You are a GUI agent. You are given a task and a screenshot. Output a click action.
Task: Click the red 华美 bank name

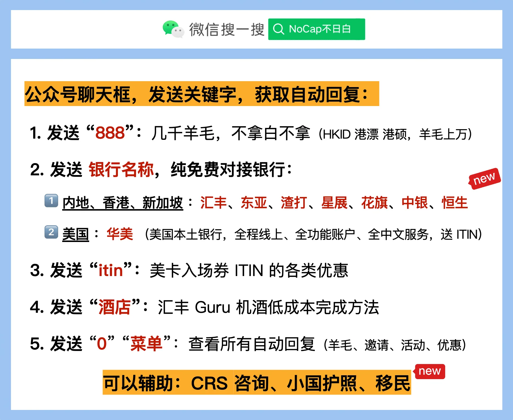pos(120,234)
